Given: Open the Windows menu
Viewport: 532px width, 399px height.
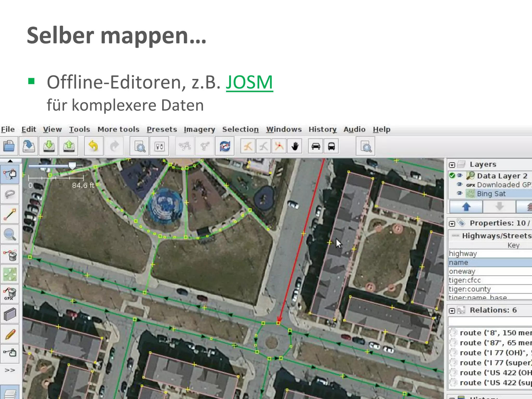Looking at the screenshot, I should point(284,129).
